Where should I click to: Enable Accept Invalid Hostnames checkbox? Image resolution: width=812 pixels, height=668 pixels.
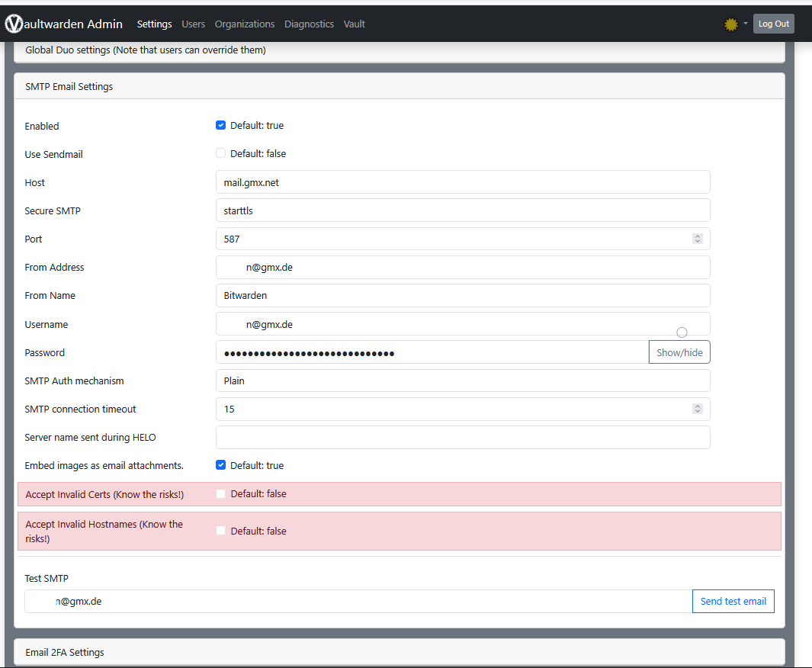pos(220,530)
